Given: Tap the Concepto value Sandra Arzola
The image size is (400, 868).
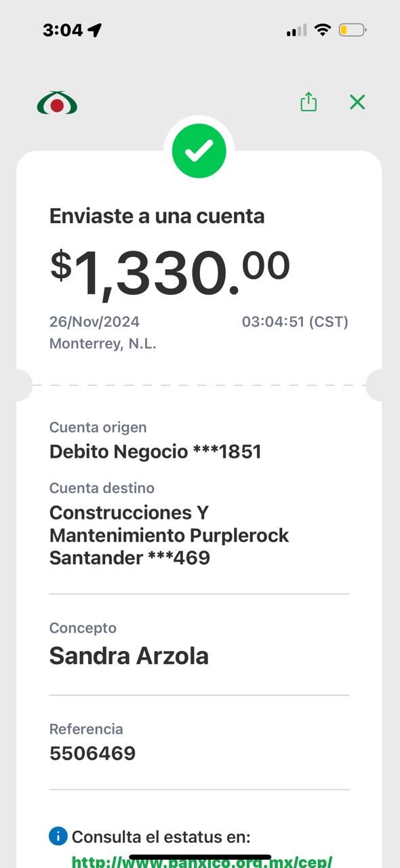Looking at the screenshot, I should pos(129,656).
